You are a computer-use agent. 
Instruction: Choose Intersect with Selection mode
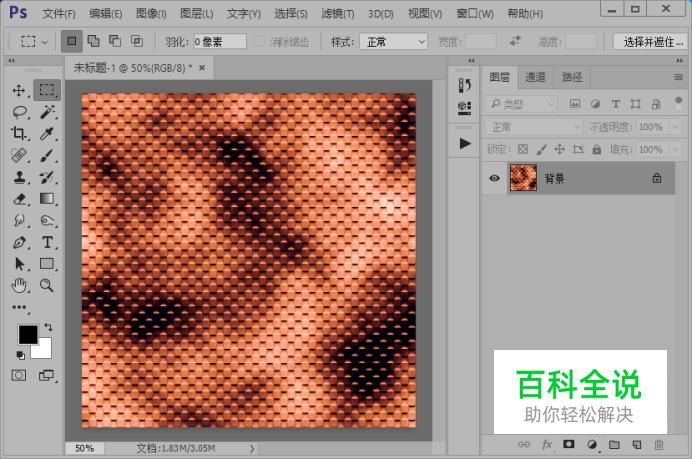point(137,41)
